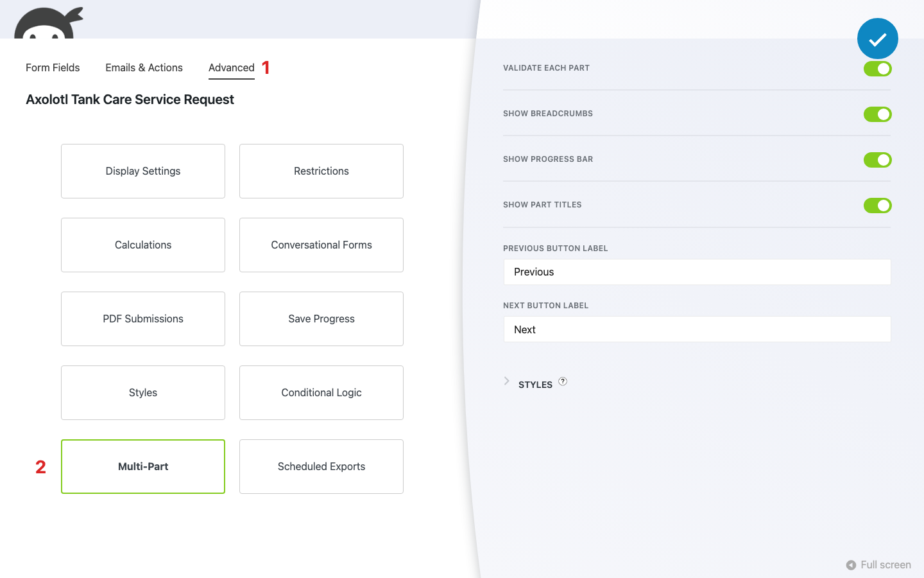924x578 pixels.
Task: Open Conversational Forms settings
Action: [x=321, y=245]
